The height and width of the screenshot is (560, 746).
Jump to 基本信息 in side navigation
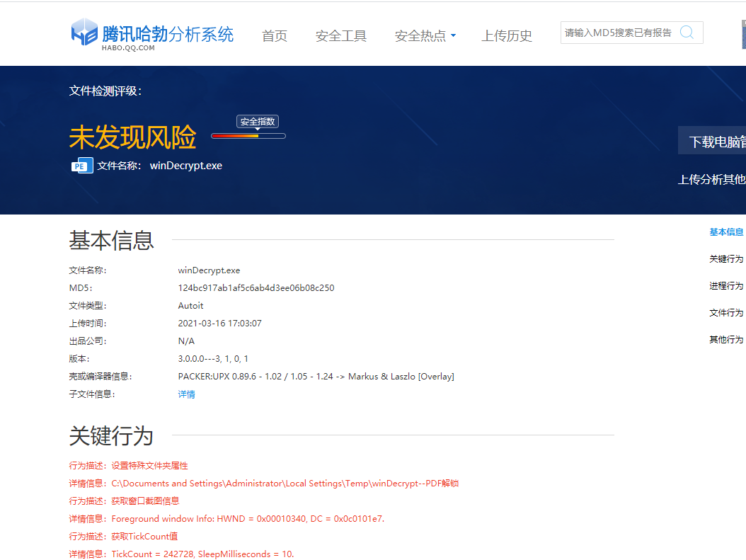pyautogui.click(x=726, y=232)
